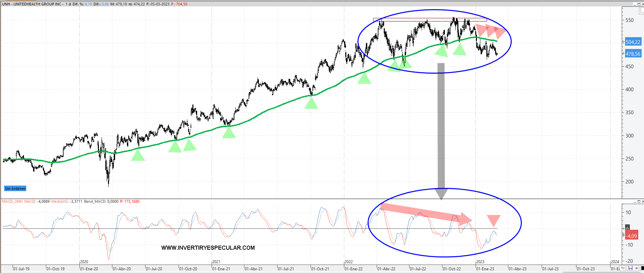Click the red downward triangle in MACD panel

point(493,220)
